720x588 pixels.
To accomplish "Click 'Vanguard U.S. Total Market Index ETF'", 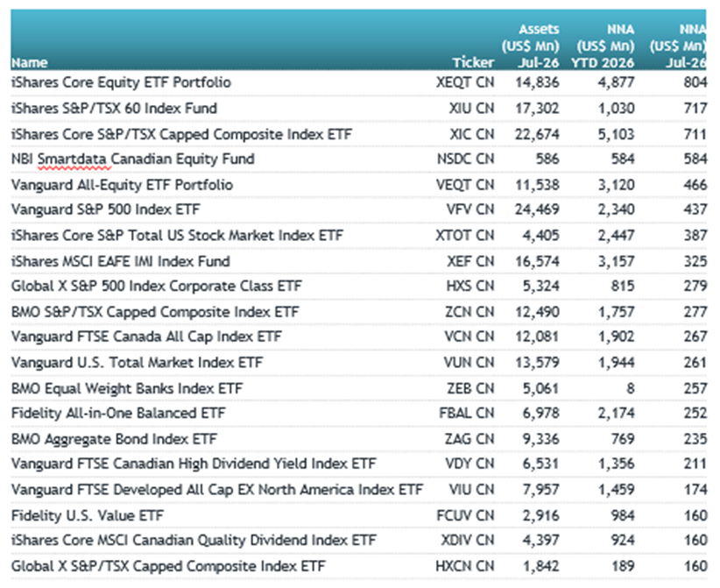I will point(137,363).
